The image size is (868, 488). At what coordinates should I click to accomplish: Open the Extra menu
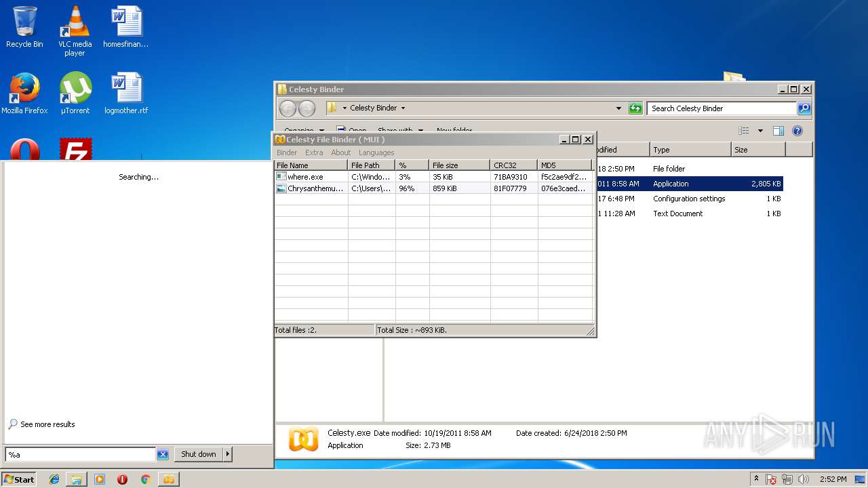point(314,152)
